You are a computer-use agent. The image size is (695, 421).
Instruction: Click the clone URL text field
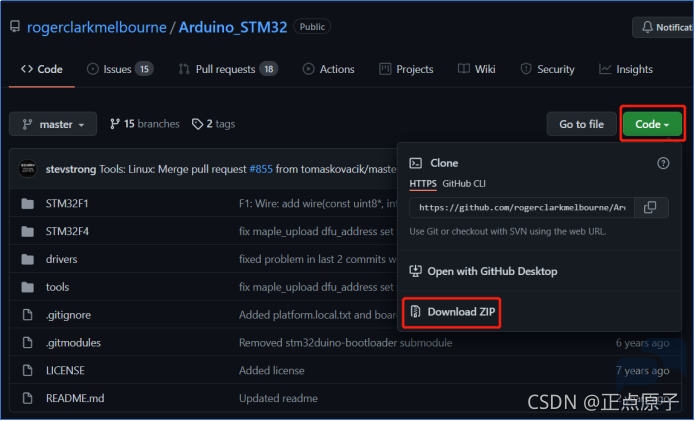tap(522, 208)
